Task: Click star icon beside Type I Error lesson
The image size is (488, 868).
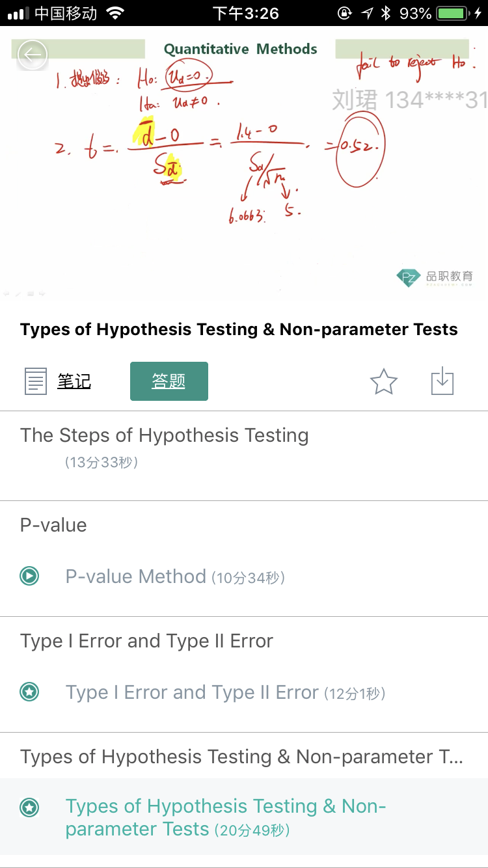Action: coord(29,692)
